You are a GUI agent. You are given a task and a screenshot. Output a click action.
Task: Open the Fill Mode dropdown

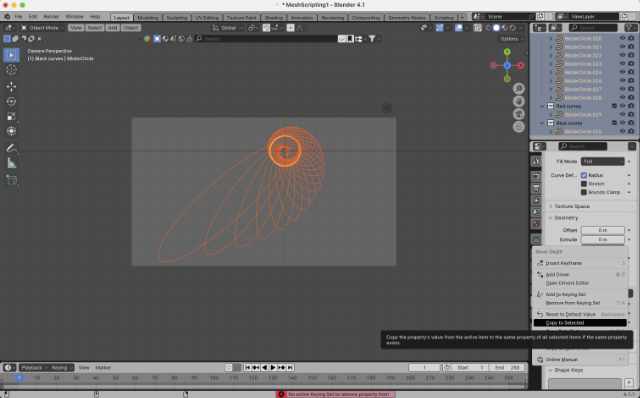[602, 162]
